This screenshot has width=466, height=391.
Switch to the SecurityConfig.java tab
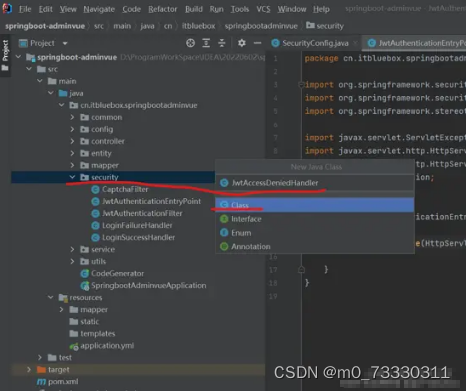[x=314, y=43]
